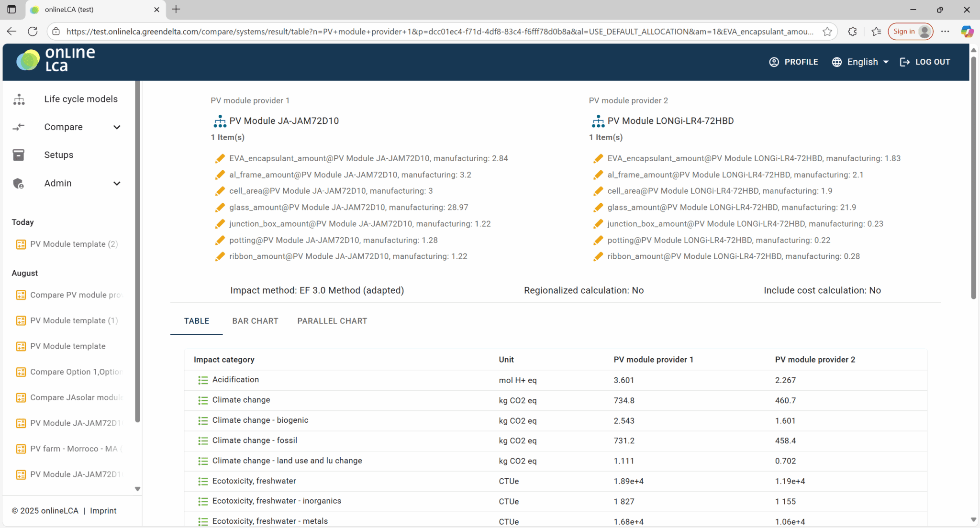The height and width of the screenshot is (528, 980).
Task: Click pencil icon beside JA-JAM72D10 EVA_encapsulant_amount
Action: point(220,158)
